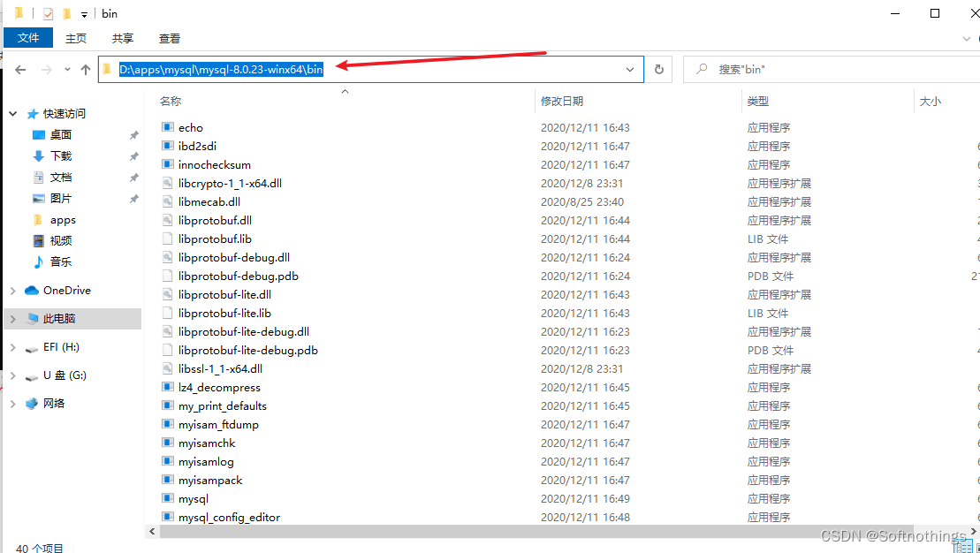Expand the ribbon with the chevron
980x553 pixels.
[966, 39]
